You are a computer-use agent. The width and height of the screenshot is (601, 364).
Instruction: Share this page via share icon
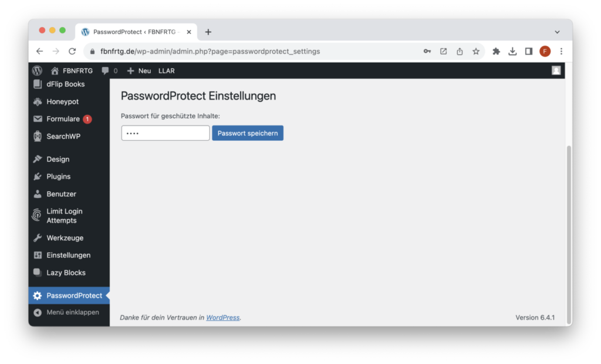(x=460, y=52)
